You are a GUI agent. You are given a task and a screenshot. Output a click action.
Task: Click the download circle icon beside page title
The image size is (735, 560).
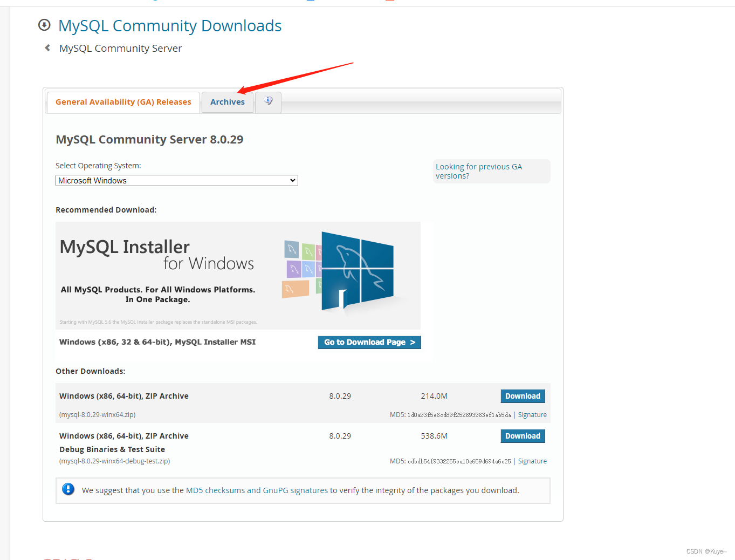click(x=44, y=25)
